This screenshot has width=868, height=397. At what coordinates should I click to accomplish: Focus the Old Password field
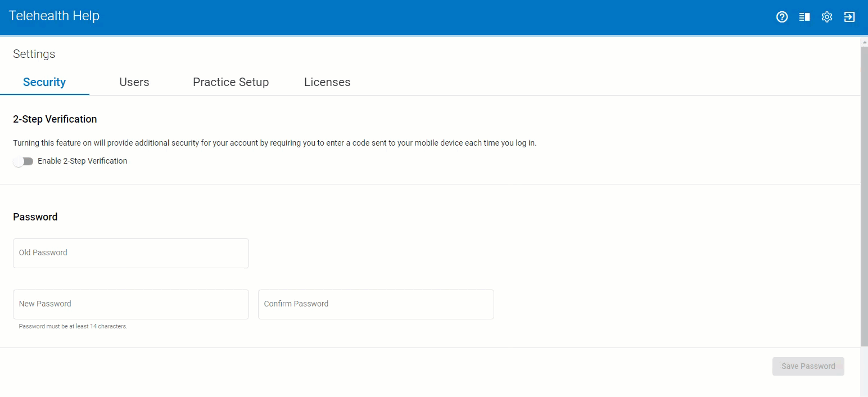click(x=131, y=253)
